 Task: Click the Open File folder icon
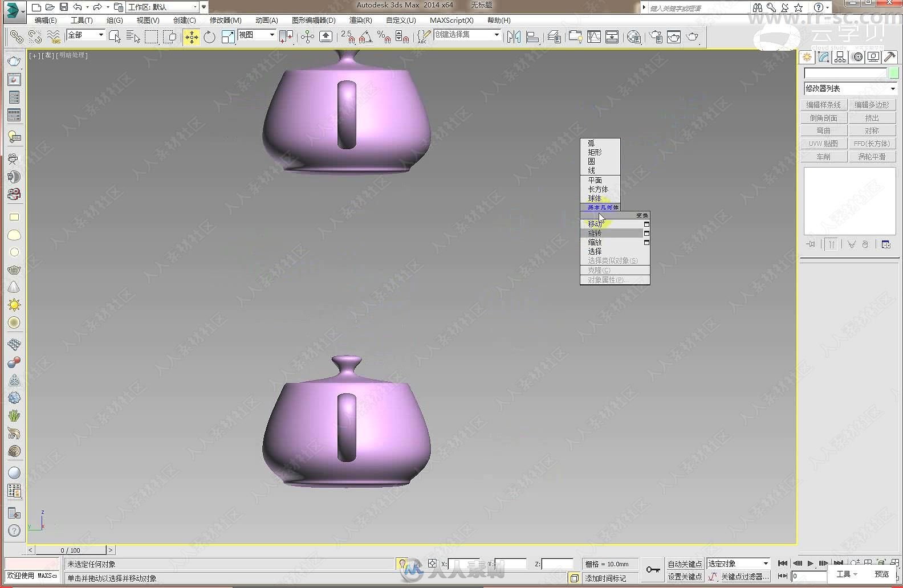50,7
